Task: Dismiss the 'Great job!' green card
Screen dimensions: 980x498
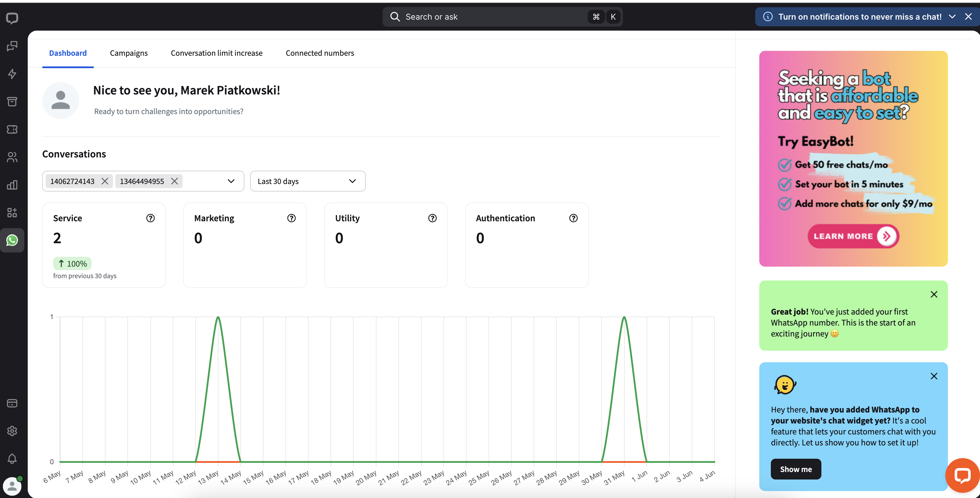Action: pos(934,294)
